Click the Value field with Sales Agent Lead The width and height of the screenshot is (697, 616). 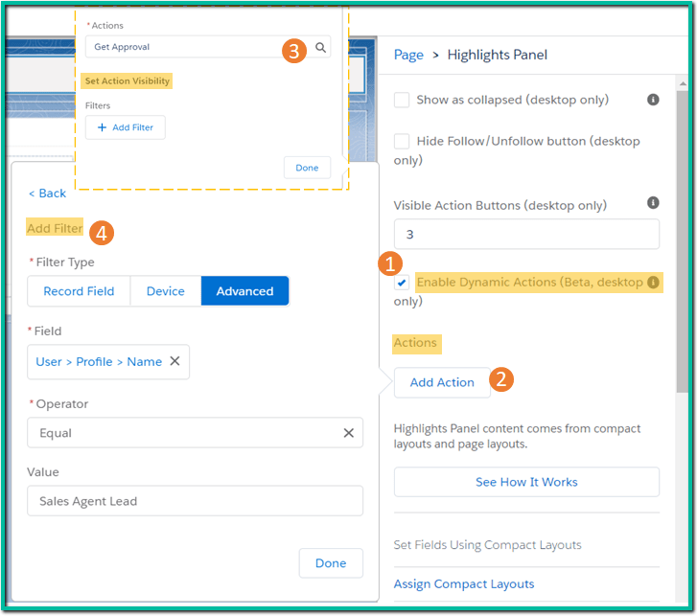[x=195, y=501]
